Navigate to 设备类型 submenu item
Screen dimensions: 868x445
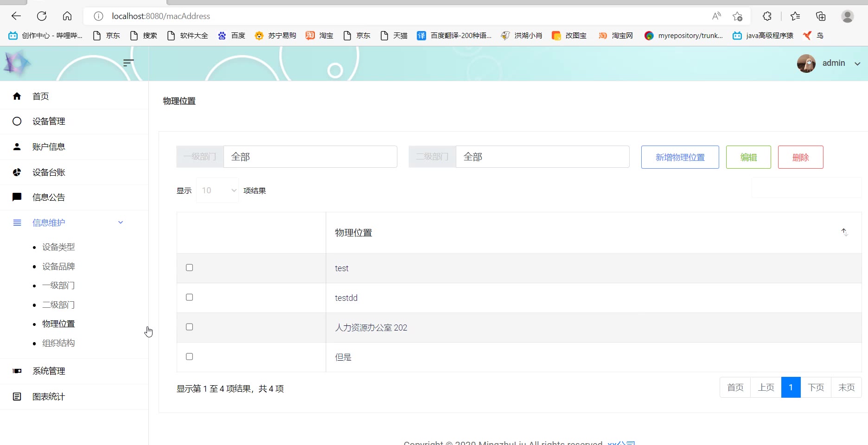point(58,247)
